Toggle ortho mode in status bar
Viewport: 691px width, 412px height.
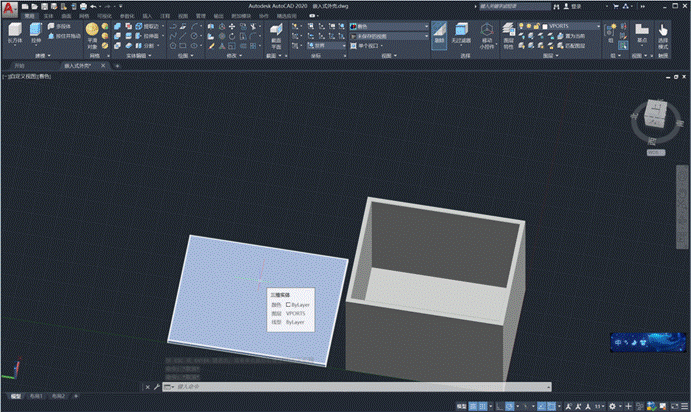tap(499, 406)
